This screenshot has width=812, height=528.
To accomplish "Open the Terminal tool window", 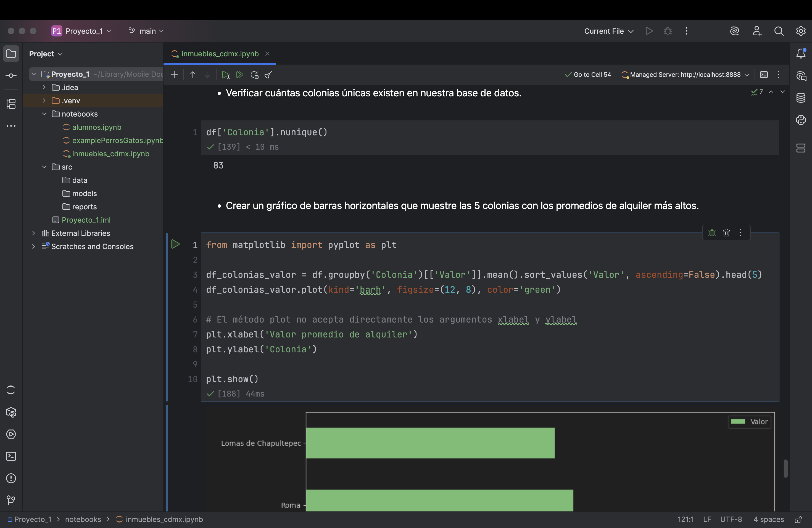I will 11,456.
